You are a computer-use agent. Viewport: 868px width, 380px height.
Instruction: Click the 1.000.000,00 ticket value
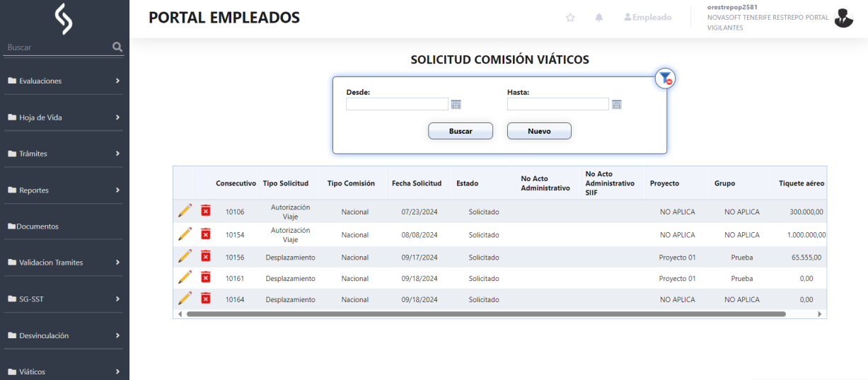pos(806,235)
